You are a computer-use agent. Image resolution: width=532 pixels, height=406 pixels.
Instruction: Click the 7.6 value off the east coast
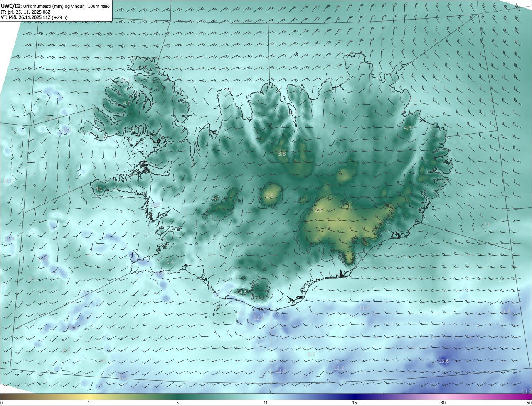487,224
